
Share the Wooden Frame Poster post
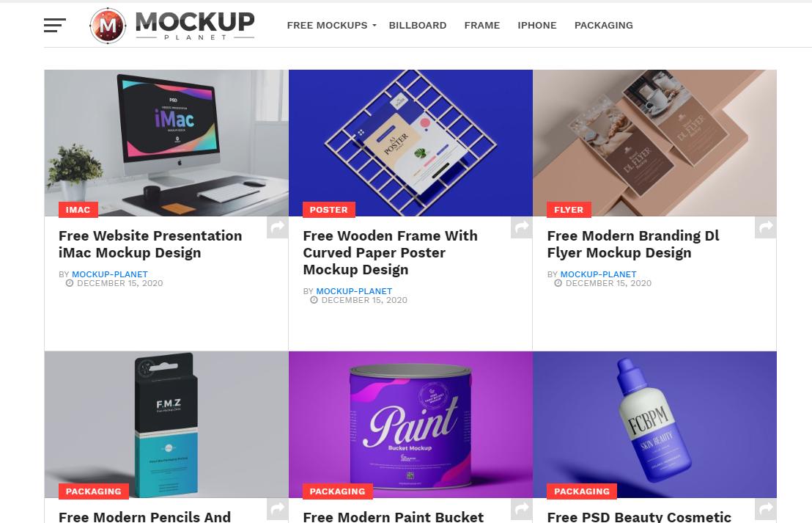point(522,227)
